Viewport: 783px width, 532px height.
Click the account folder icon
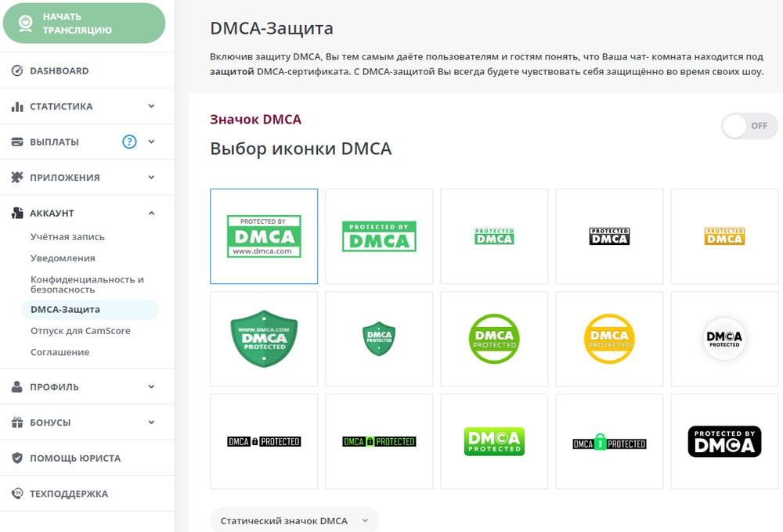(x=17, y=213)
